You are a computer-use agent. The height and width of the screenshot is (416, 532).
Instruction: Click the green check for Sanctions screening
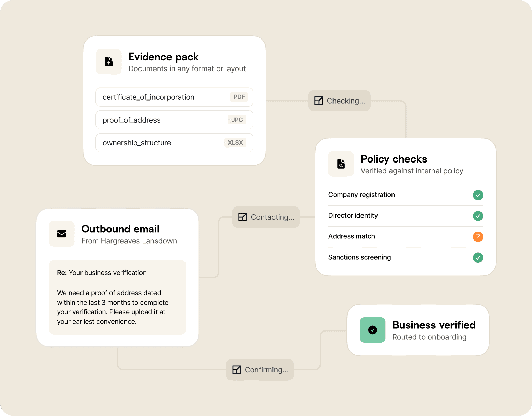point(478,258)
